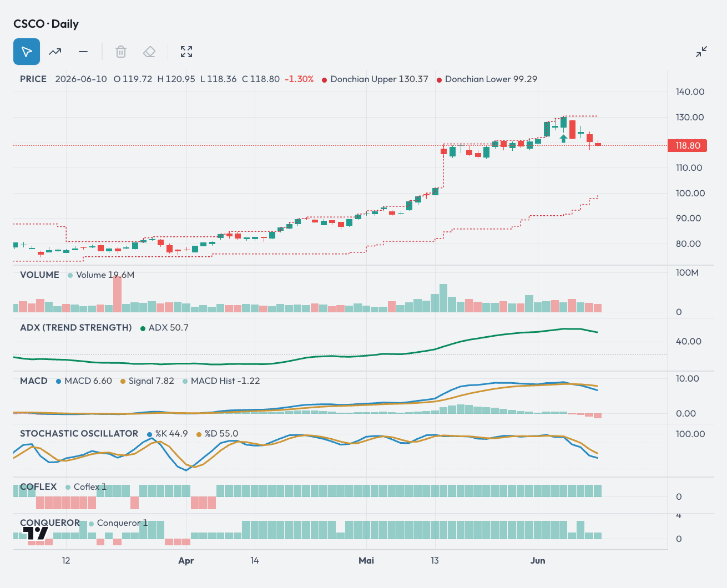
Task: Click the PRICE pane label
Action: [33, 79]
